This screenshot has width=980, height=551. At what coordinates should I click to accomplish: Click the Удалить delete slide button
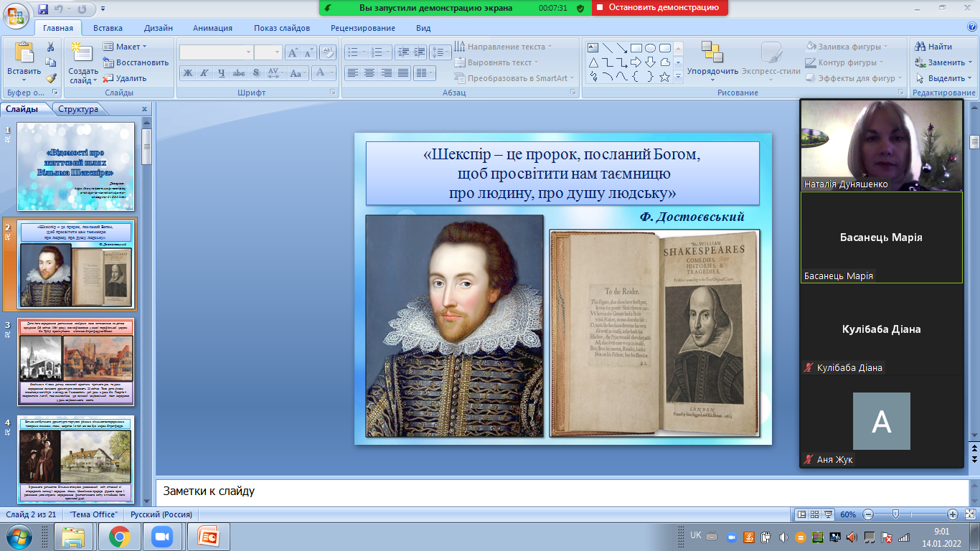(x=125, y=78)
